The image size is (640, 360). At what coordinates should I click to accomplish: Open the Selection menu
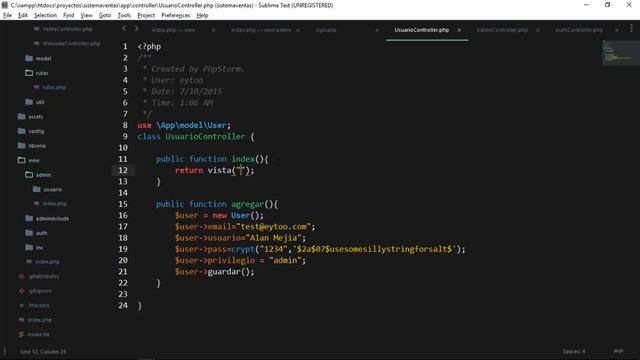pos(45,15)
